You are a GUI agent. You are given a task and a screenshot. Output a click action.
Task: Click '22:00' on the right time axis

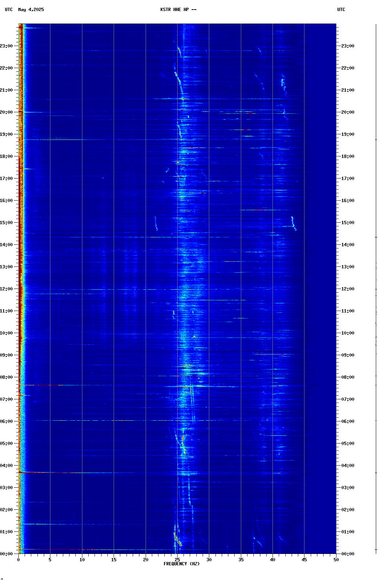click(x=348, y=68)
